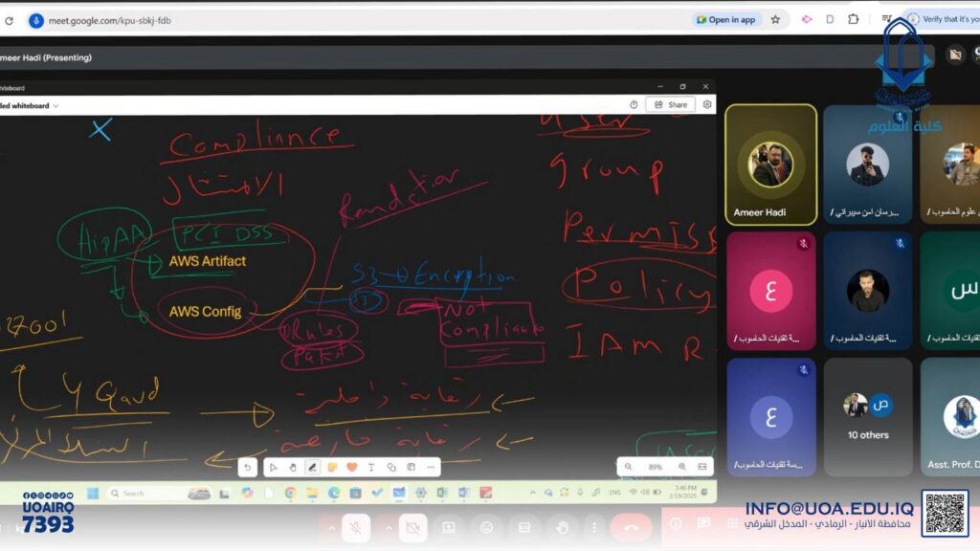Click Open in app button in address bar
Viewport: 980px width, 551px height.
(x=725, y=19)
